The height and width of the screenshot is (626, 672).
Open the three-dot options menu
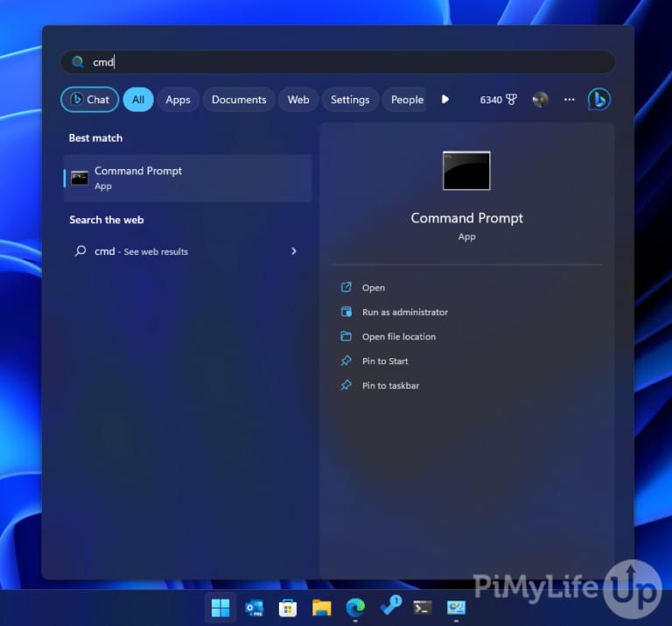pos(569,100)
